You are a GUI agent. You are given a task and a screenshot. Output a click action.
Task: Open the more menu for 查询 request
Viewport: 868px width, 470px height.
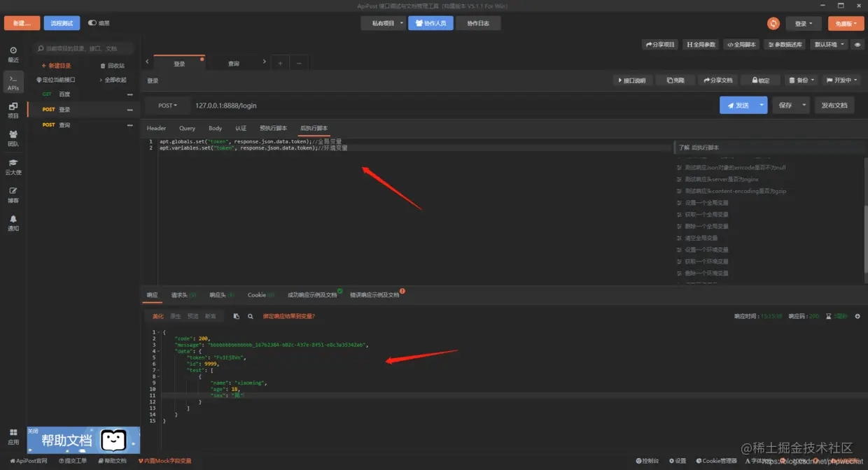129,125
